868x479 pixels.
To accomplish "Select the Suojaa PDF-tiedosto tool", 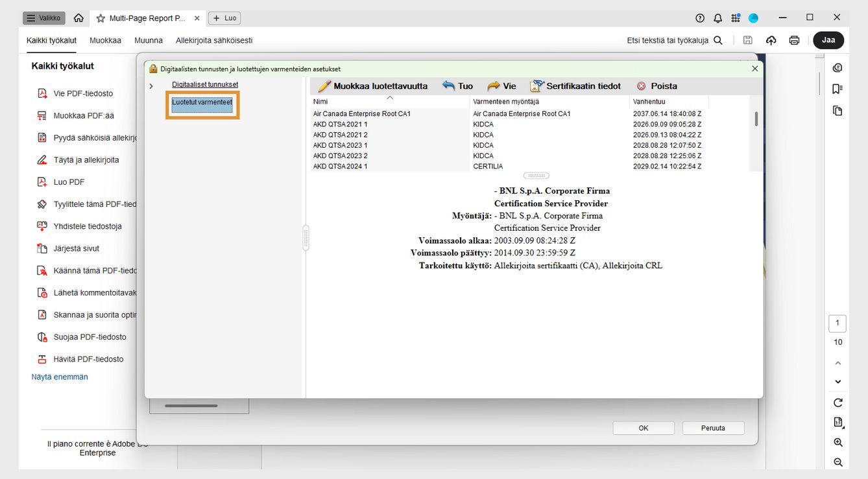I will (x=83, y=337).
